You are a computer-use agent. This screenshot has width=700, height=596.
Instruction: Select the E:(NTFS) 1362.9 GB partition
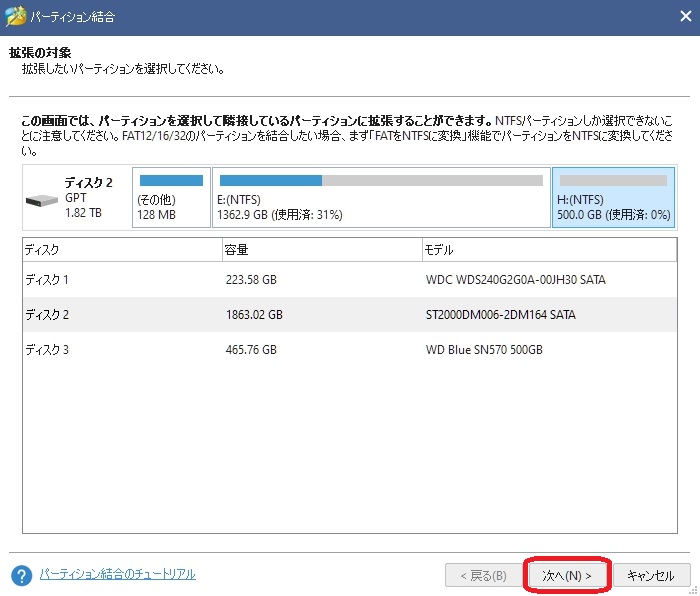[x=381, y=197]
